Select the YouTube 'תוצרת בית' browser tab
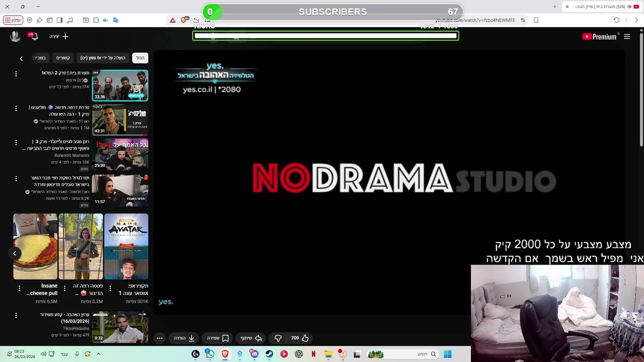Image resolution: width=644 pixels, height=362 pixels. click(603, 7)
